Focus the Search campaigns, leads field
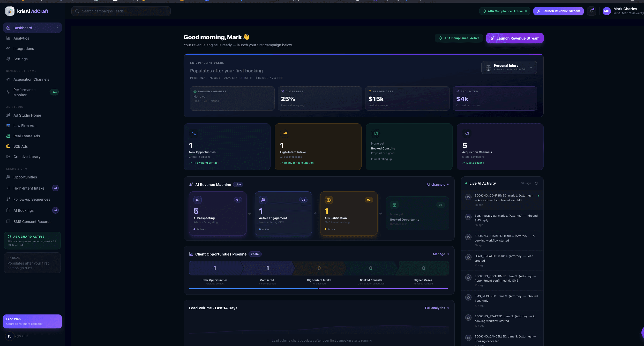The image size is (644, 346). 121,11
